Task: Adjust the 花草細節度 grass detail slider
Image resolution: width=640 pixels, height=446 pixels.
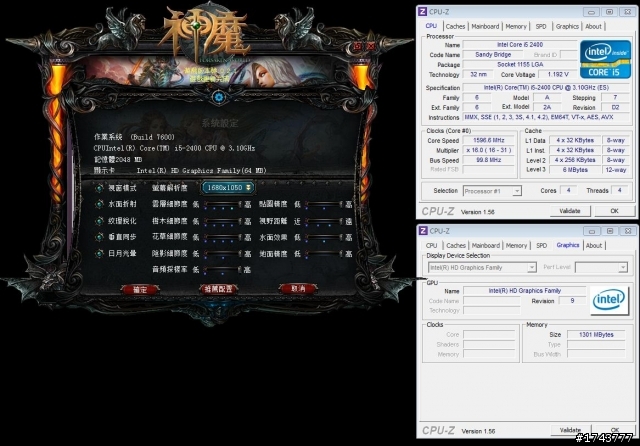Action: (x=222, y=237)
